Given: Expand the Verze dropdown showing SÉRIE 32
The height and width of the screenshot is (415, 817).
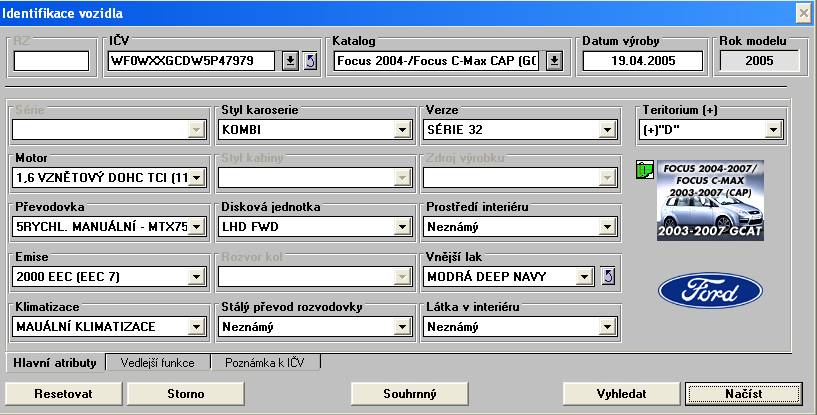Looking at the screenshot, I should pyautogui.click(x=606, y=130).
